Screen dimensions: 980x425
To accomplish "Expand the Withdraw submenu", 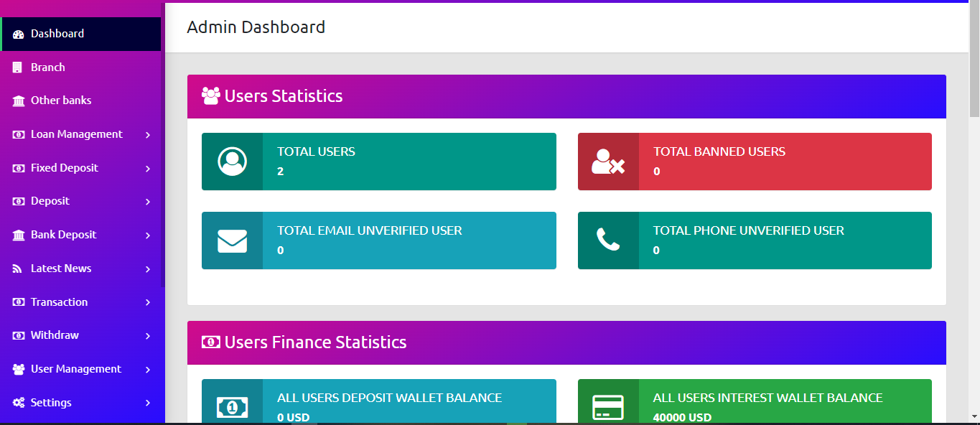I will pyautogui.click(x=148, y=335).
